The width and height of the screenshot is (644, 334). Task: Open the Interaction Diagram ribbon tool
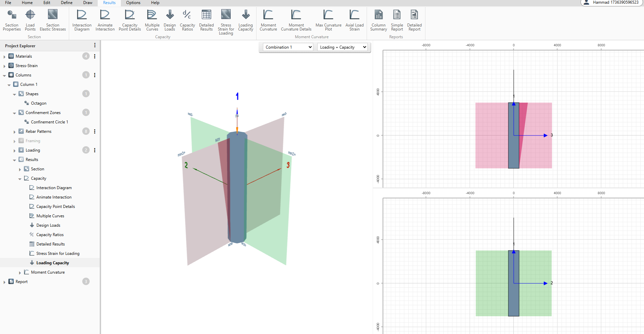coord(82,20)
